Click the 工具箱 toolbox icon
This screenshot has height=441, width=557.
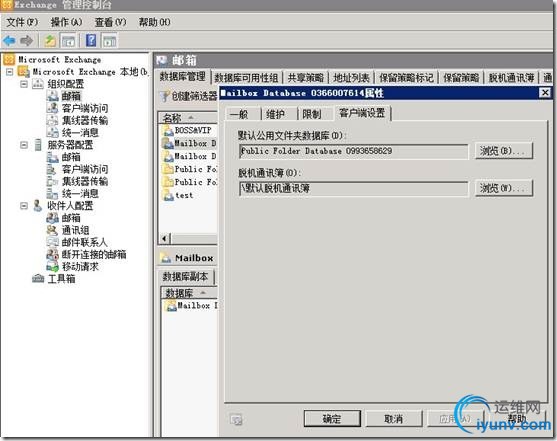38,278
